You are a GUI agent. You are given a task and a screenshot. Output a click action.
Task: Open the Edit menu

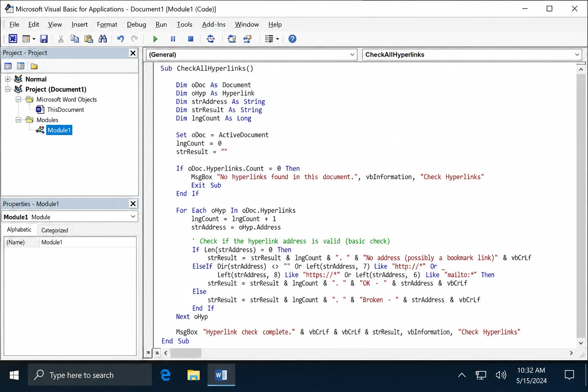click(x=34, y=24)
